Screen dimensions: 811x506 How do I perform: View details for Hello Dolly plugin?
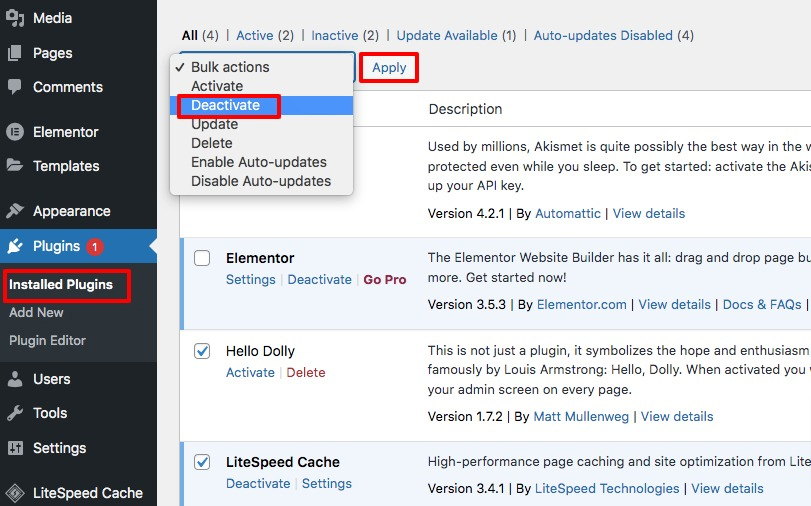[677, 416]
